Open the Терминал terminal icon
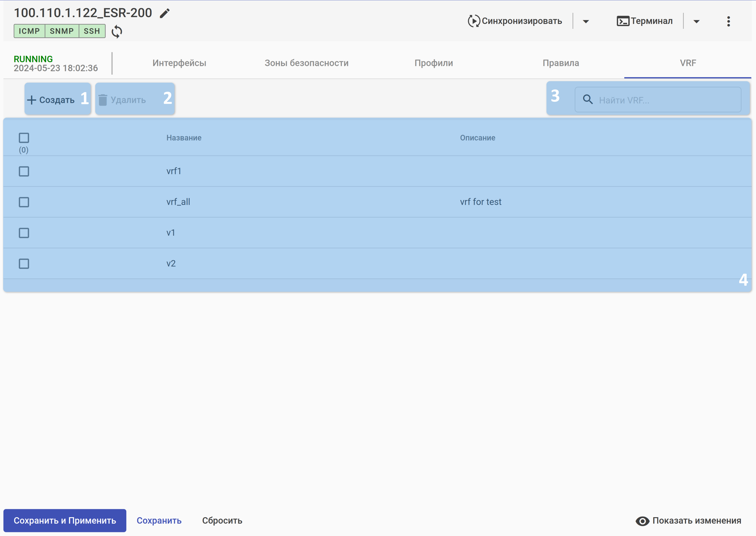 coord(623,21)
